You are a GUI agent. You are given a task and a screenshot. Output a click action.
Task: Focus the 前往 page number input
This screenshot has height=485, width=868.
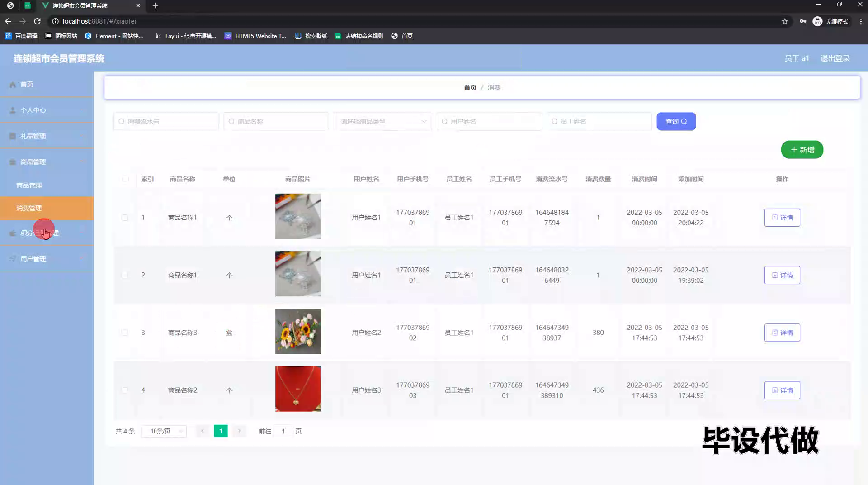point(283,431)
